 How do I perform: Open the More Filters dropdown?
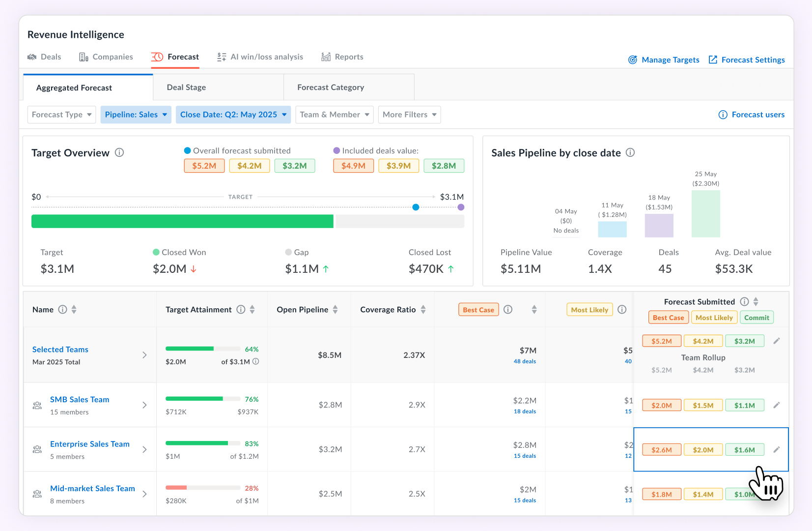(409, 115)
